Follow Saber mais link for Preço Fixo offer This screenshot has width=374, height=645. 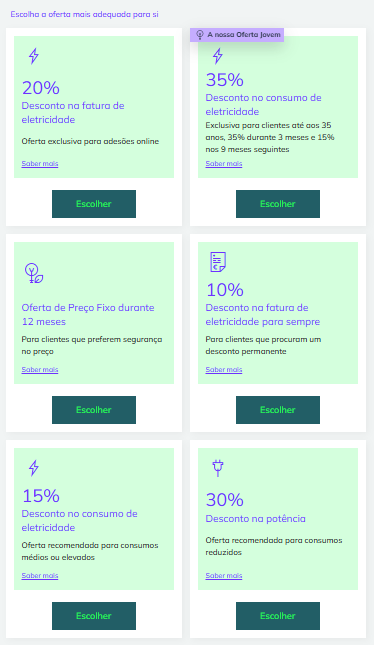(40, 370)
